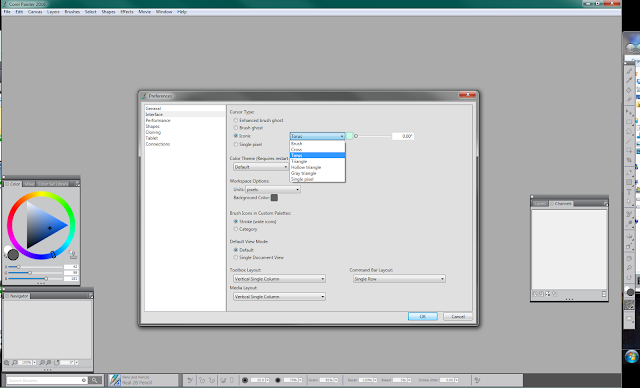Screen dimensions: 640x388
Task: Open the Torus cursor icon dropdown
Action: click(318, 136)
